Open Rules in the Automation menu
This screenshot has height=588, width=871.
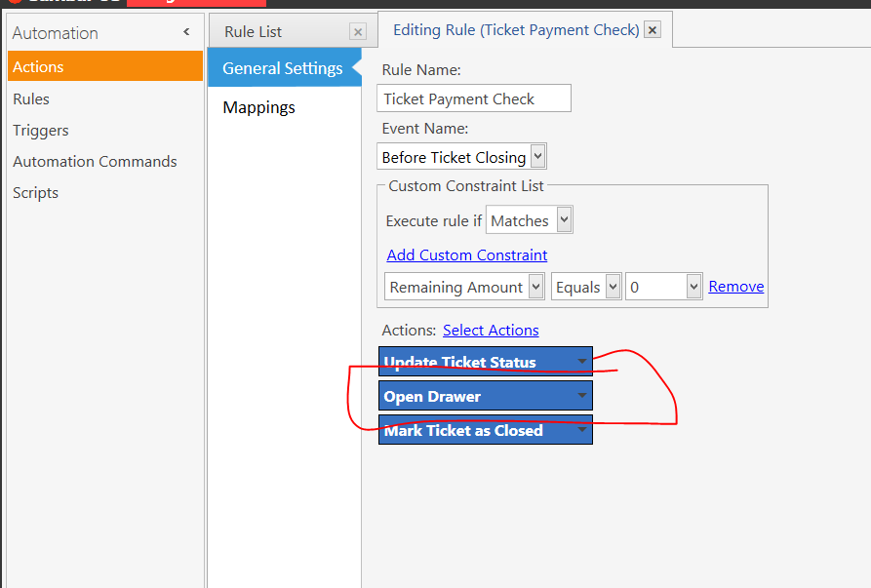pyautogui.click(x=31, y=98)
